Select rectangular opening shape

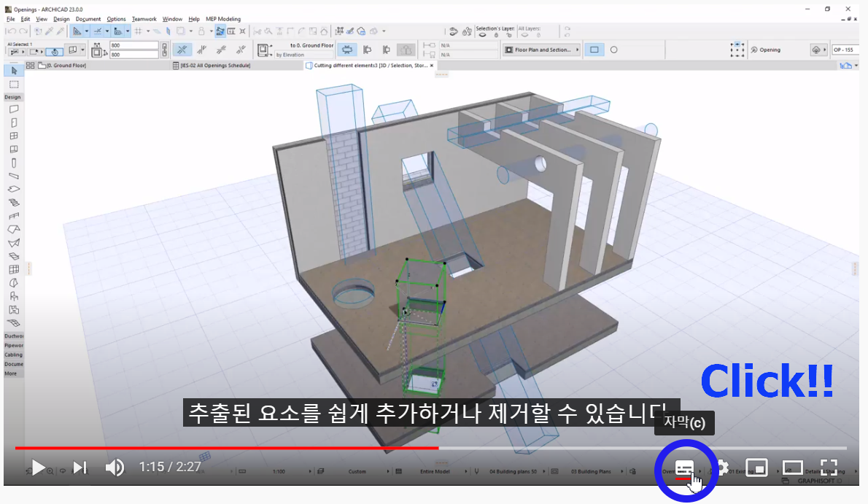[594, 50]
